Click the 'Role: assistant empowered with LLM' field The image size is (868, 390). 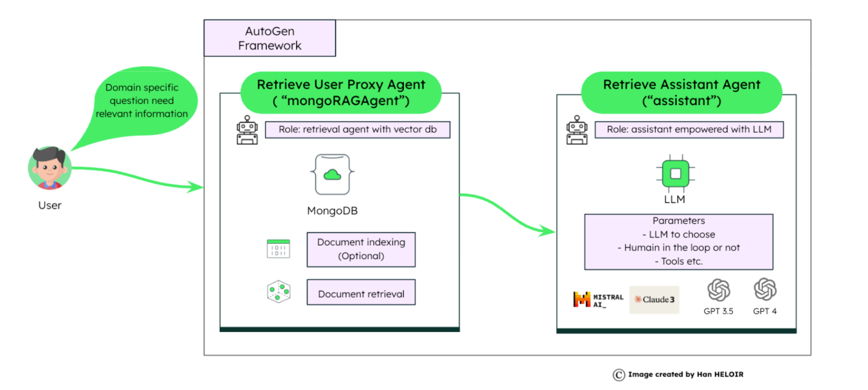pos(689,130)
